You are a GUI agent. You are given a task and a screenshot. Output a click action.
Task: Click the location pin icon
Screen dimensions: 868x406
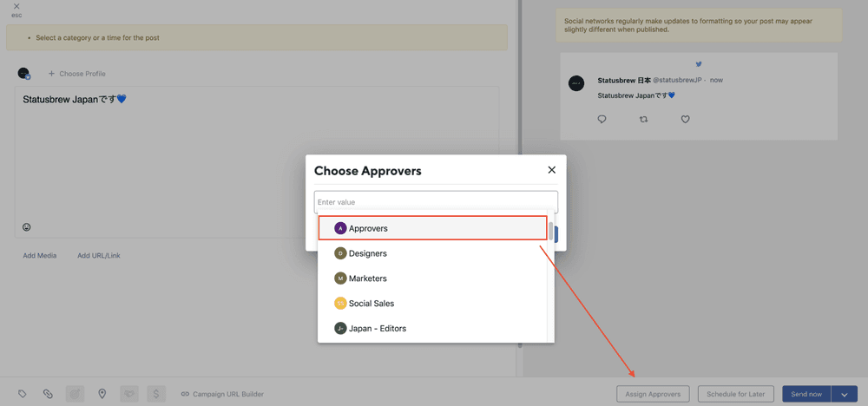(x=102, y=394)
